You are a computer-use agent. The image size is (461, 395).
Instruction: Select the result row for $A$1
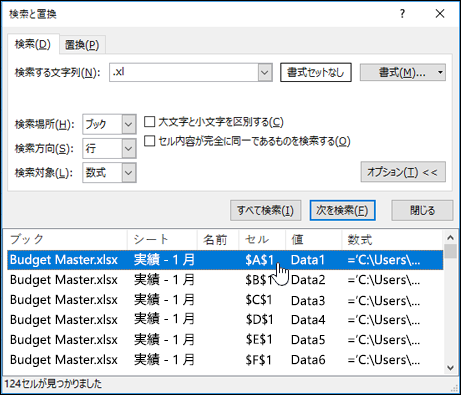click(x=225, y=260)
